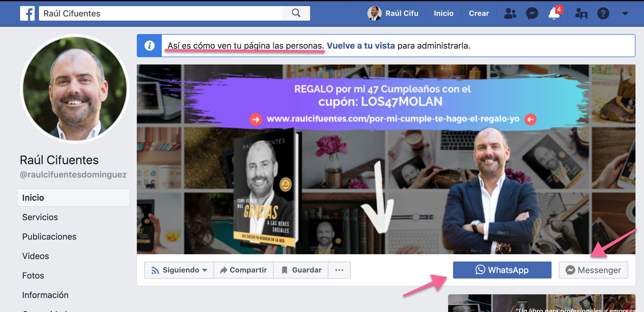Open Servicios in the sidebar
The width and height of the screenshot is (644, 312).
click(x=40, y=217)
